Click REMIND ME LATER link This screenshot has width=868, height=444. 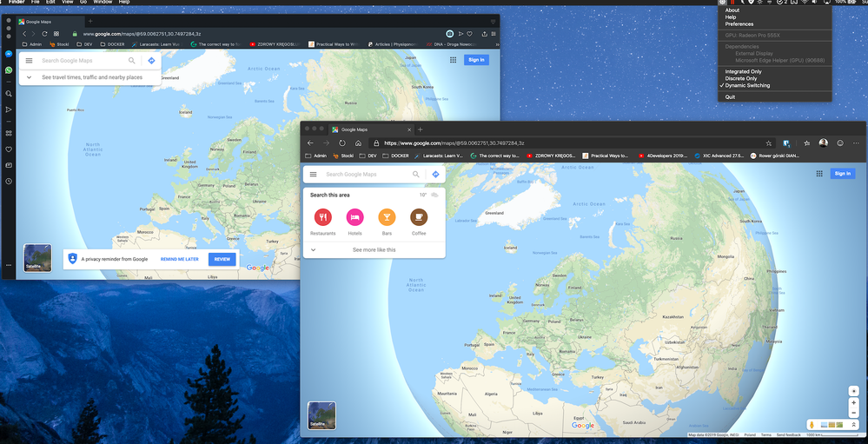click(179, 259)
